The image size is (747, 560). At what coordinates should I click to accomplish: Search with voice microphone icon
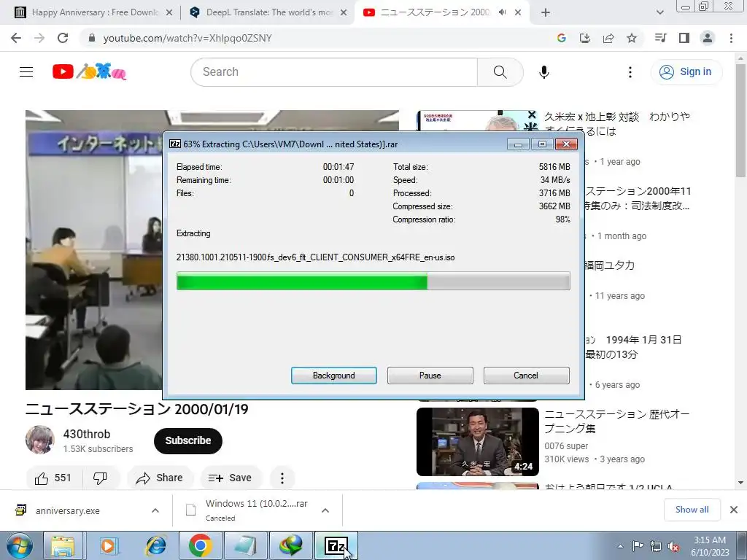click(544, 72)
